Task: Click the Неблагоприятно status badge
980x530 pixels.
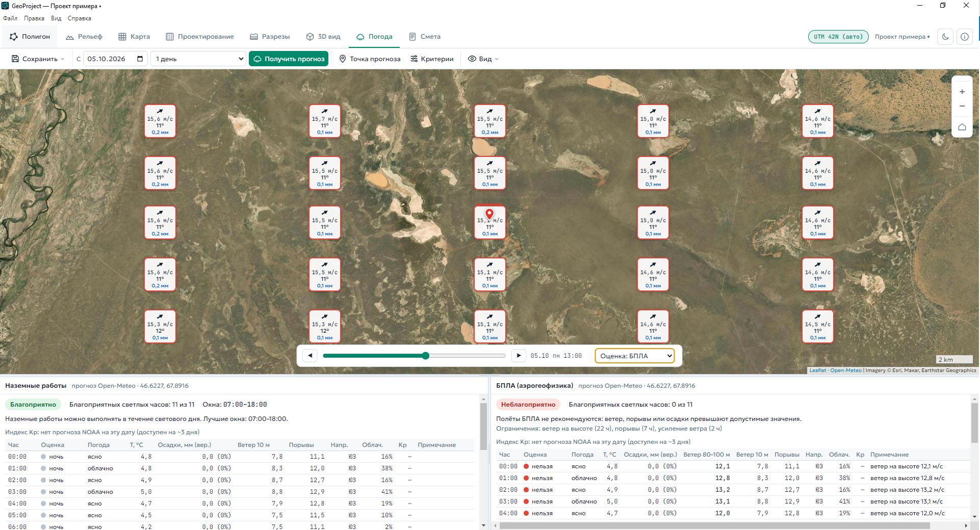Action: [528, 405]
